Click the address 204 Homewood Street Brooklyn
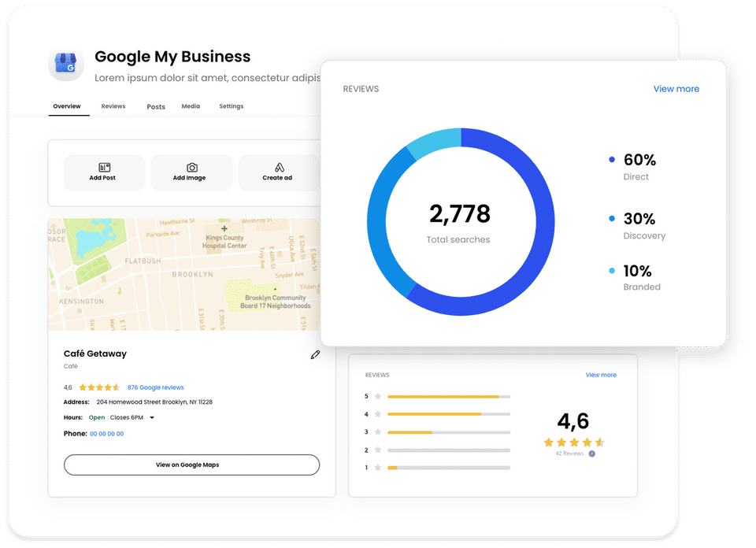756x548 pixels. [154, 402]
